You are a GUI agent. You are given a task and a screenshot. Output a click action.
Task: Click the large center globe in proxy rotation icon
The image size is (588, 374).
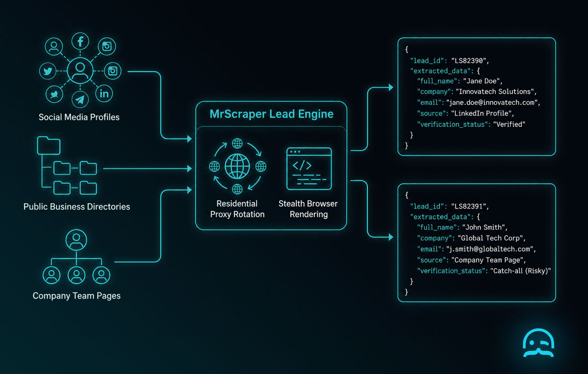pyautogui.click(x=237, y=166)
